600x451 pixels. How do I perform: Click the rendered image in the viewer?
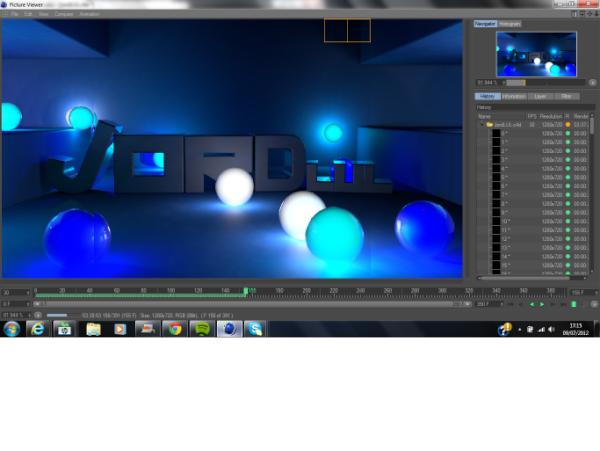232,149
